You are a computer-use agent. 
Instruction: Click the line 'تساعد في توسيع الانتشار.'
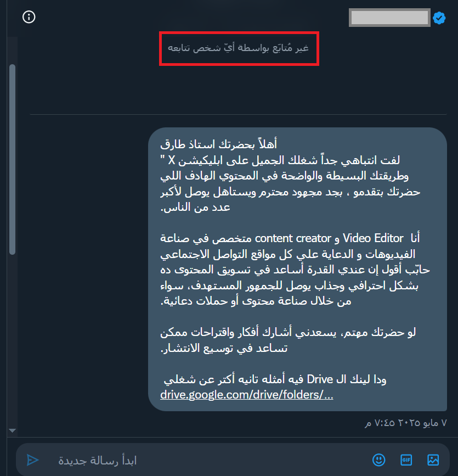tap(224, 348)
